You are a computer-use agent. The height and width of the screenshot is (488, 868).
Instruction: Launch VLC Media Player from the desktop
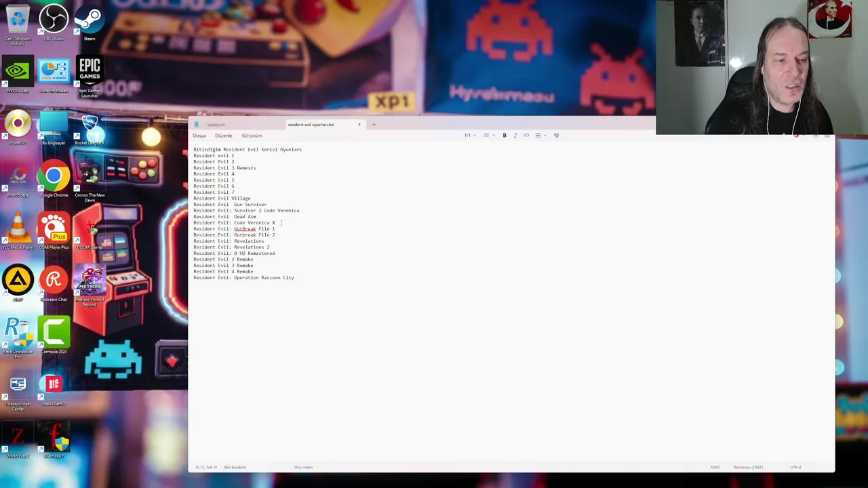[18, 230]
